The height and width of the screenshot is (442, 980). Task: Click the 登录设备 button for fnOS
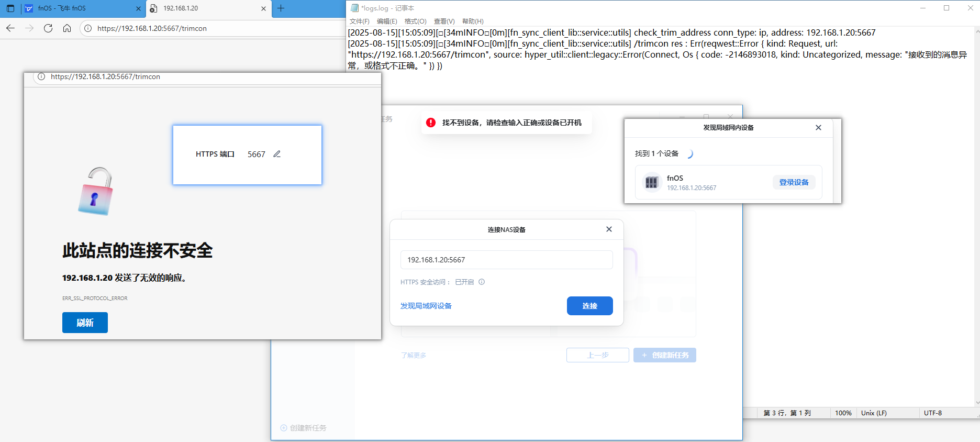pos(794,182)
